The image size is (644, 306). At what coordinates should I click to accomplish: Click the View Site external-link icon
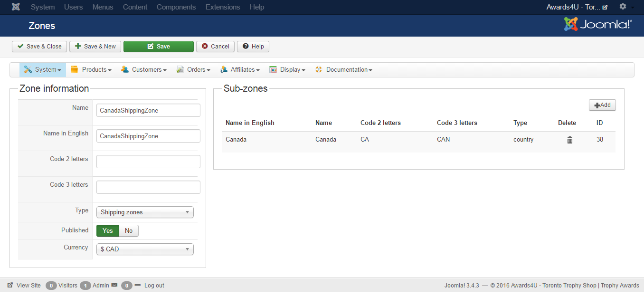(10, 286)
